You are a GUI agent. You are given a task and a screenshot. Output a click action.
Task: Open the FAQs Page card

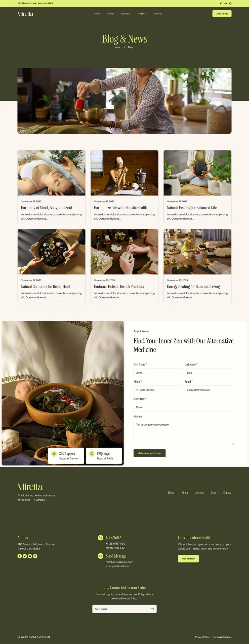click(x=104, y=456)
